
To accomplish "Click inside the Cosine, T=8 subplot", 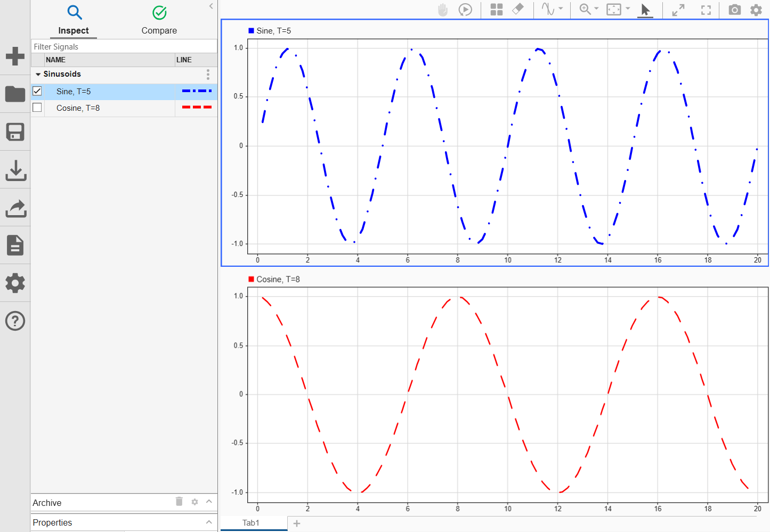I will [x=507, y=395].
